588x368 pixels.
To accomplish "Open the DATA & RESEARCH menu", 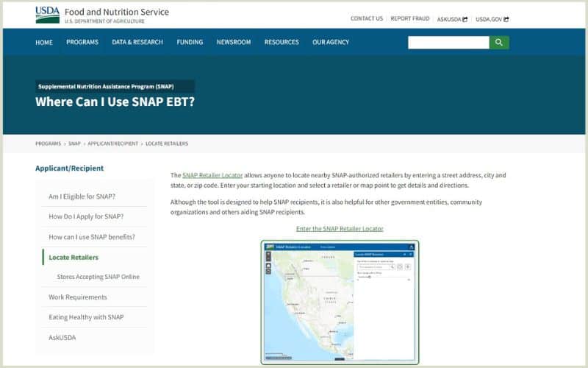I will [137, 42].
